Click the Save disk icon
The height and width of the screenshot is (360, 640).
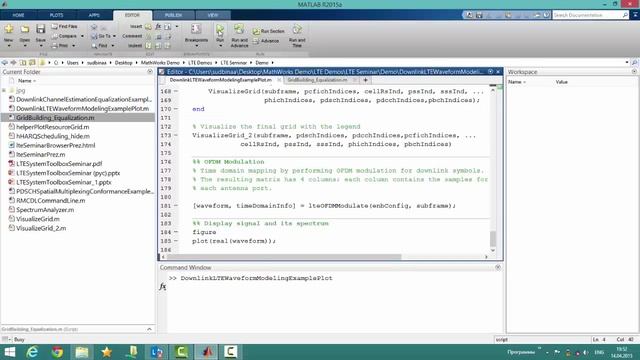tap(40, 29)
